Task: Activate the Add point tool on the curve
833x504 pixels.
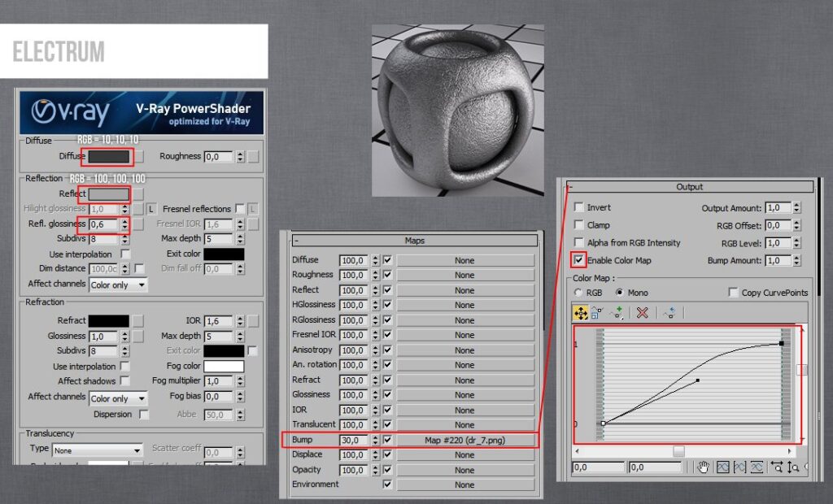Action: click(x=615, y=311)
